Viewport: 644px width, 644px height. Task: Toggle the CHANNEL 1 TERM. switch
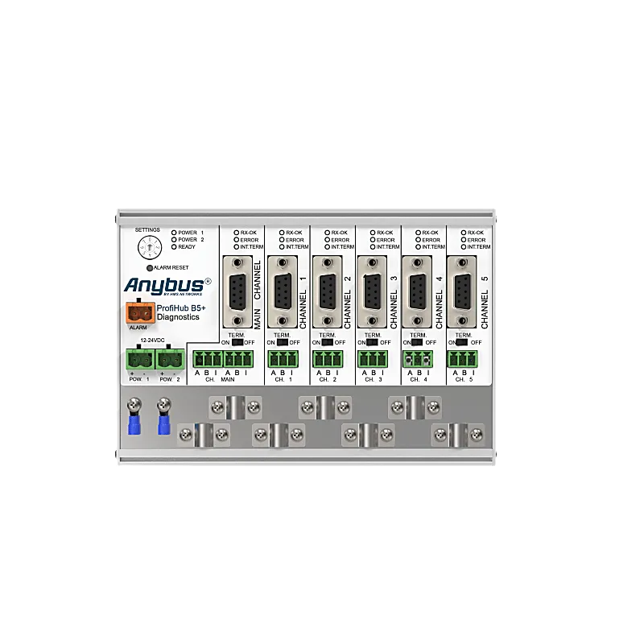coord(283,343)
